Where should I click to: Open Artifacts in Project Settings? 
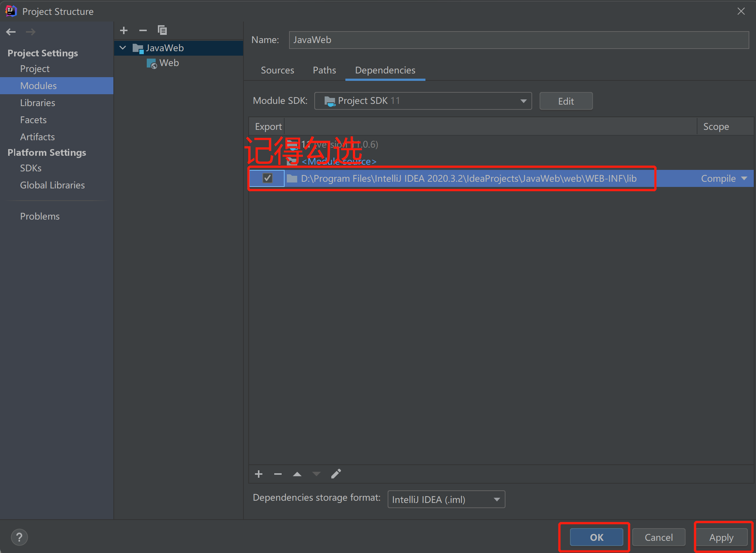(37, 137)
